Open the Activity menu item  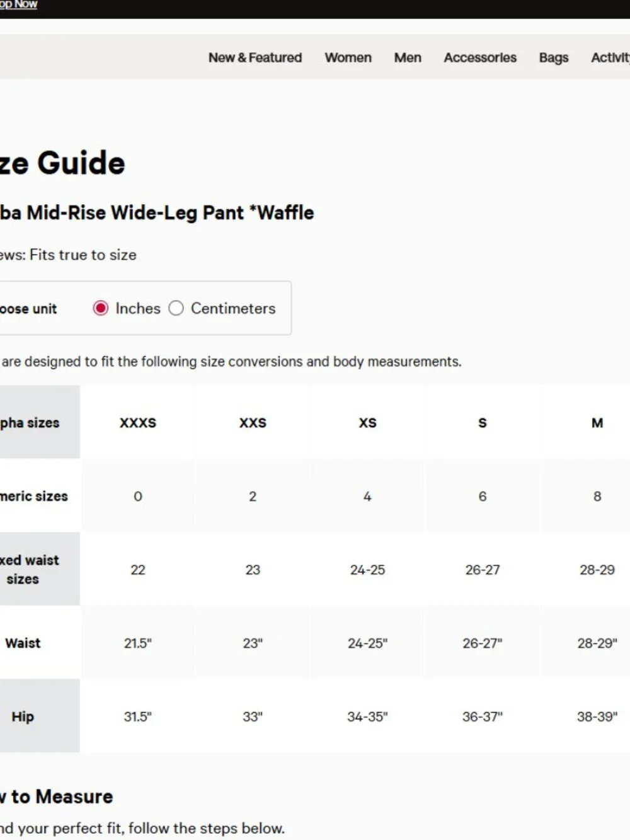[610, 57]
